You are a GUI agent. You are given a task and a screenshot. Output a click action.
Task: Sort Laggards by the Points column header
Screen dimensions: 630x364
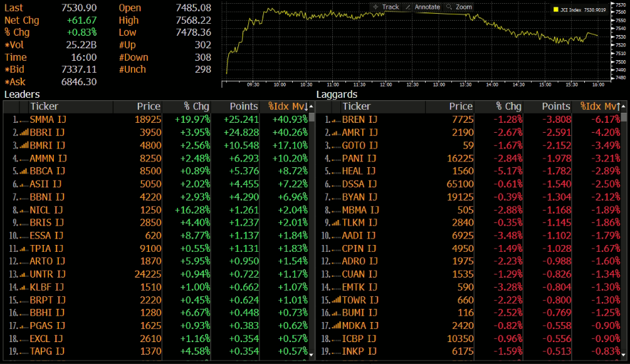556,107
